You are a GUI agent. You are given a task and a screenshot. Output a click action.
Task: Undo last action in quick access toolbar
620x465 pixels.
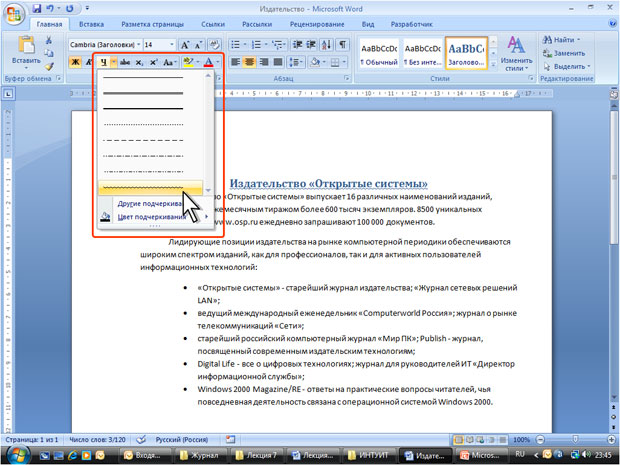50,8
